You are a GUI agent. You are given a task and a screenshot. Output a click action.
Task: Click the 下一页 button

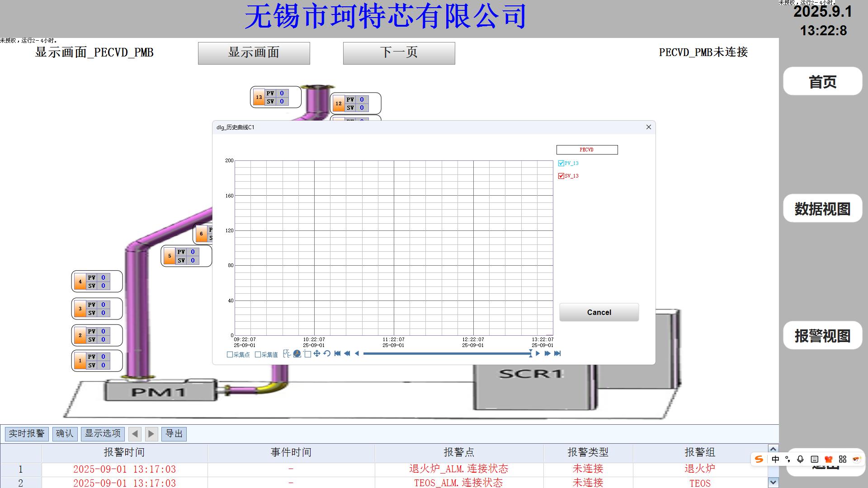(399, 53)
